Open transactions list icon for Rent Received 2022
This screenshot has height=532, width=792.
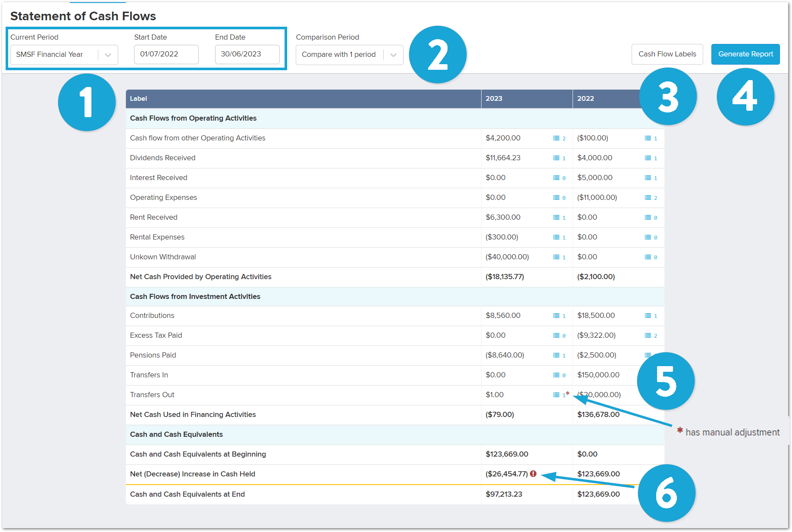648,218
